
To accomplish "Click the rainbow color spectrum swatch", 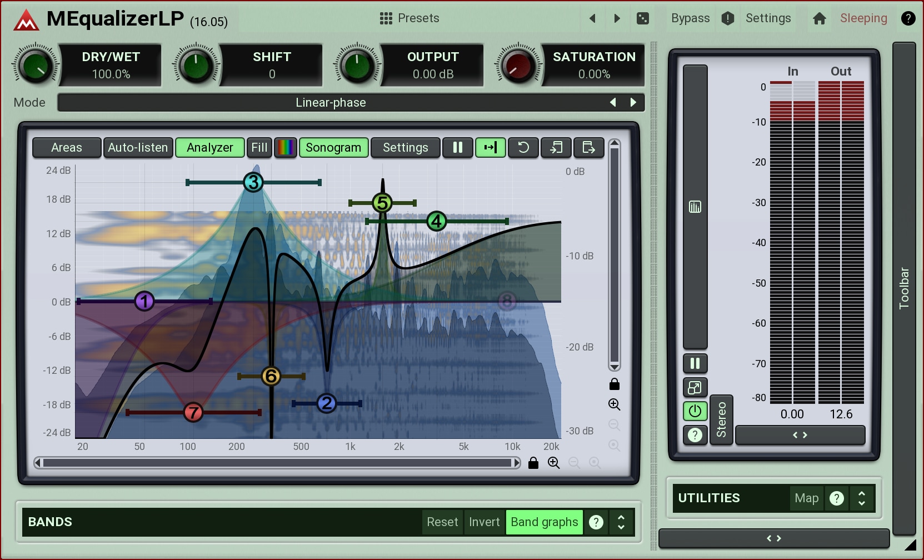I will tap(286, 147).
